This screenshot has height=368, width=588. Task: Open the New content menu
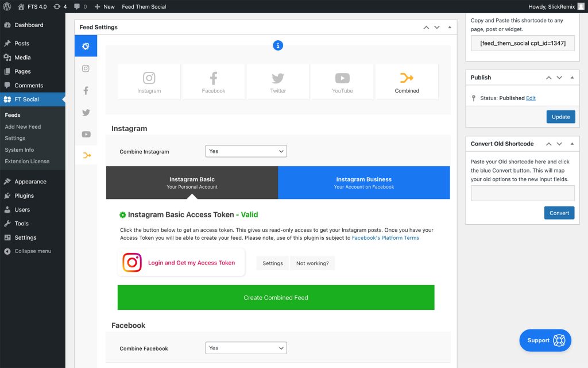pyautogui.click(x=105, y=6)
